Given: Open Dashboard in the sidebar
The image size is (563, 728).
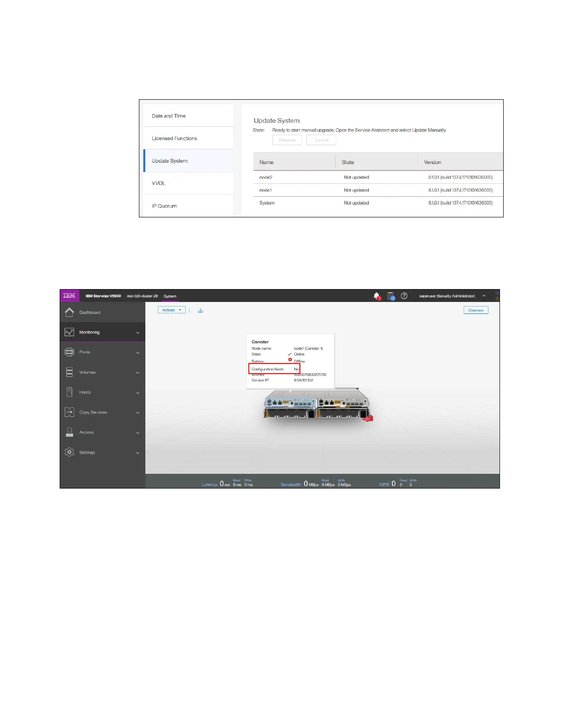Looking at the screenshot, I should pos(90,313).
